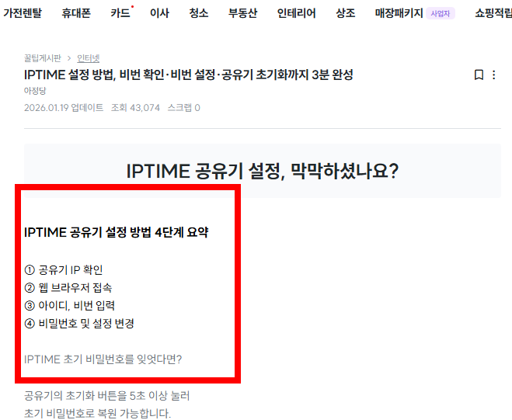Click step ① 공유기 IP 확인

(x=64, y=270)
